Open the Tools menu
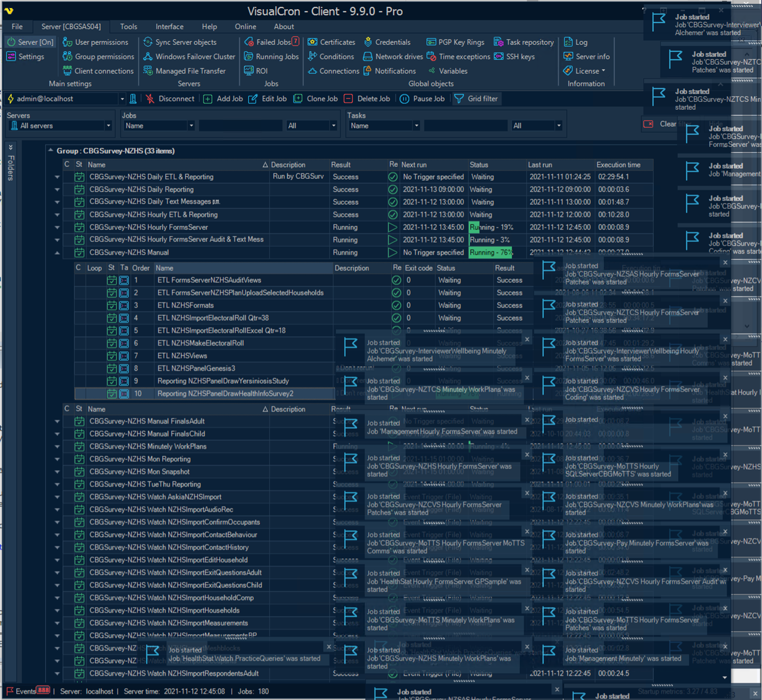762x700 pixels. (x=128, y=27)
